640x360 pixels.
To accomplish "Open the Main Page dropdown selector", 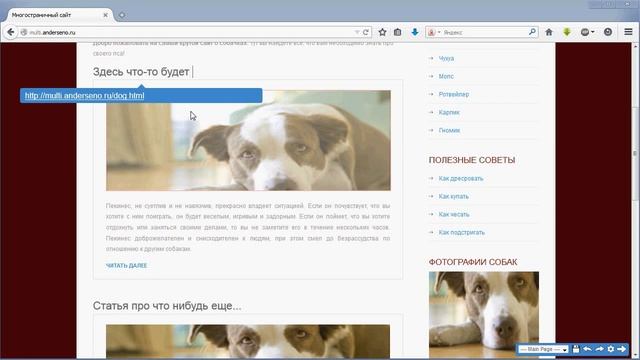I will (543, 349).
